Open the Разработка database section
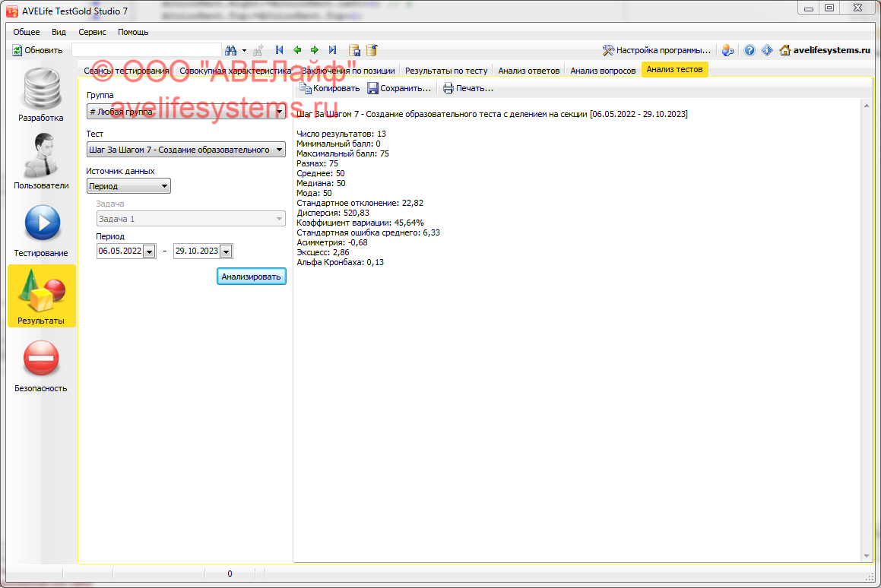881x588 pixels. [42, 95]
